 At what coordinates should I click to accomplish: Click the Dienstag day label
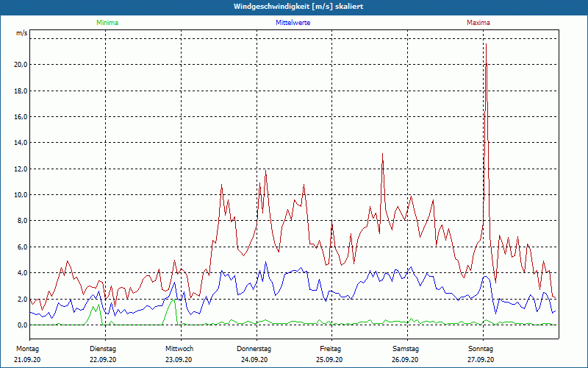[103, 349]
